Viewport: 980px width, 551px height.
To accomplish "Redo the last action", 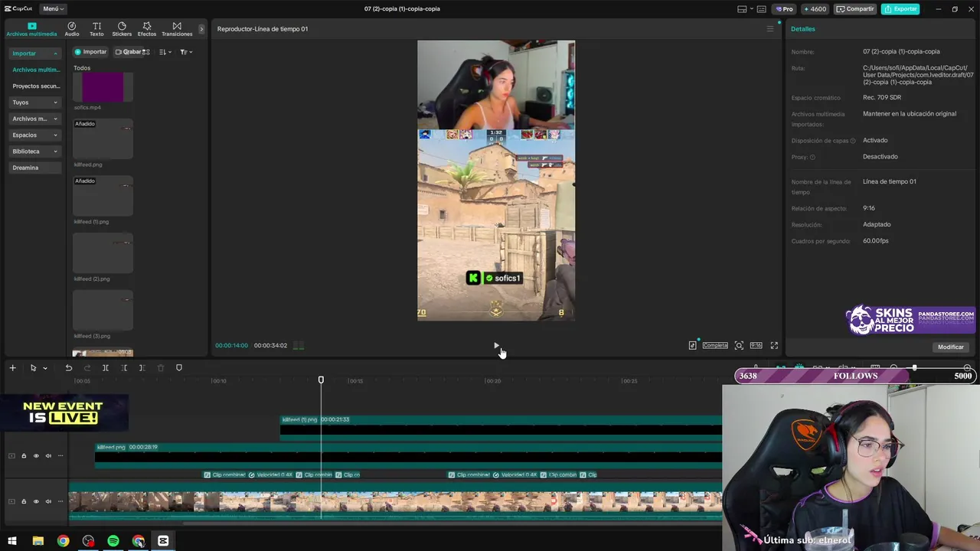I will click(87, 368).
